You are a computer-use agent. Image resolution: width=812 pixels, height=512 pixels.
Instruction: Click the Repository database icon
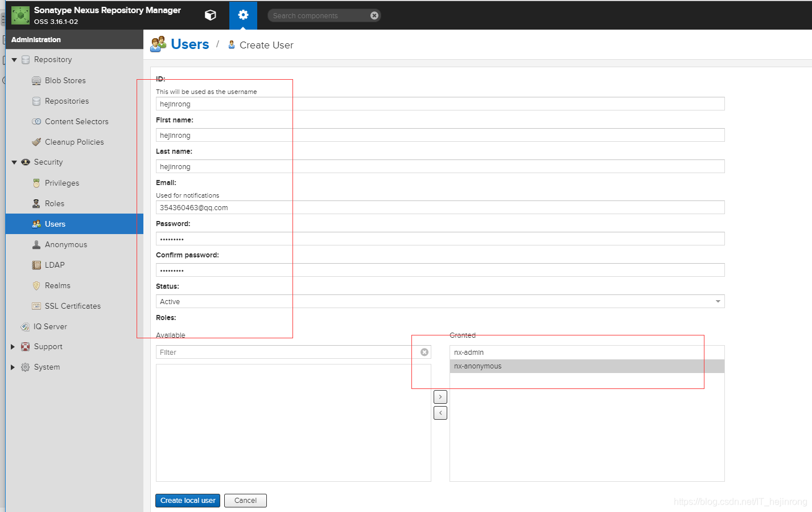click(26, 60)
